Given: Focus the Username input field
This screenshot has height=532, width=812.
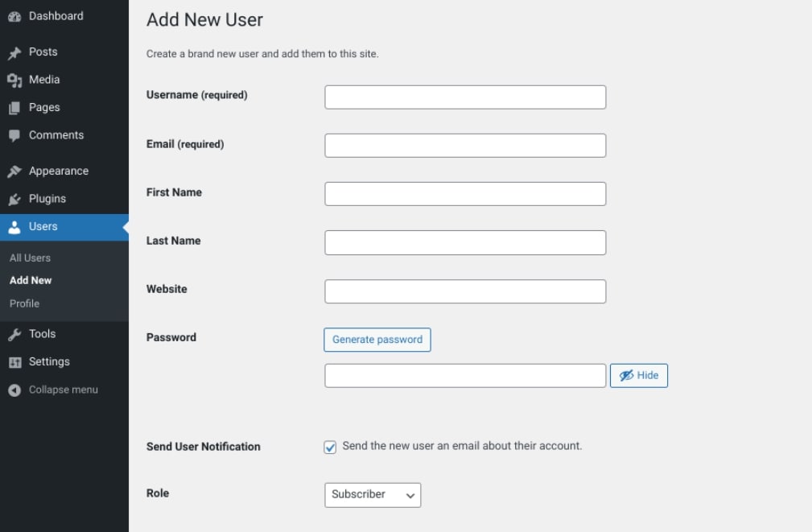Looking at the screenshot, I should (465, 97).
